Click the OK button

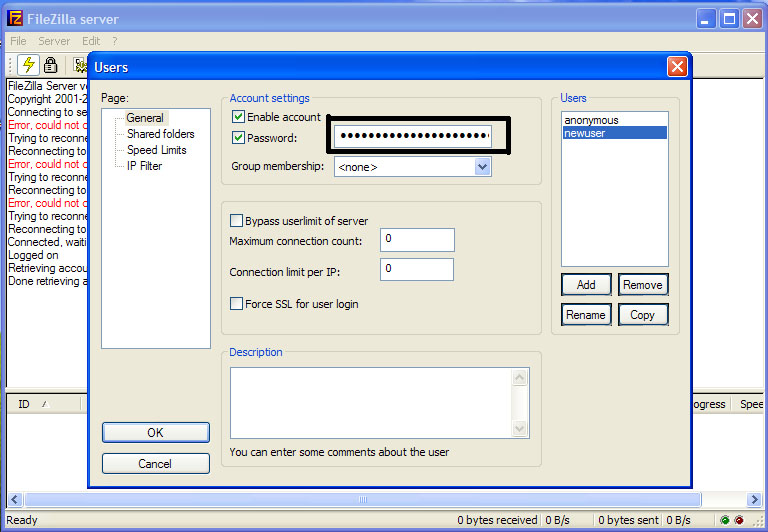tap(156, 433)
